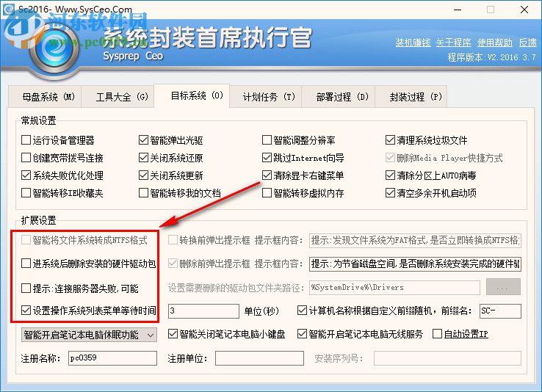542x392 pixels.
Task: Click the app icon in the title bar
Action: (8, 10)
